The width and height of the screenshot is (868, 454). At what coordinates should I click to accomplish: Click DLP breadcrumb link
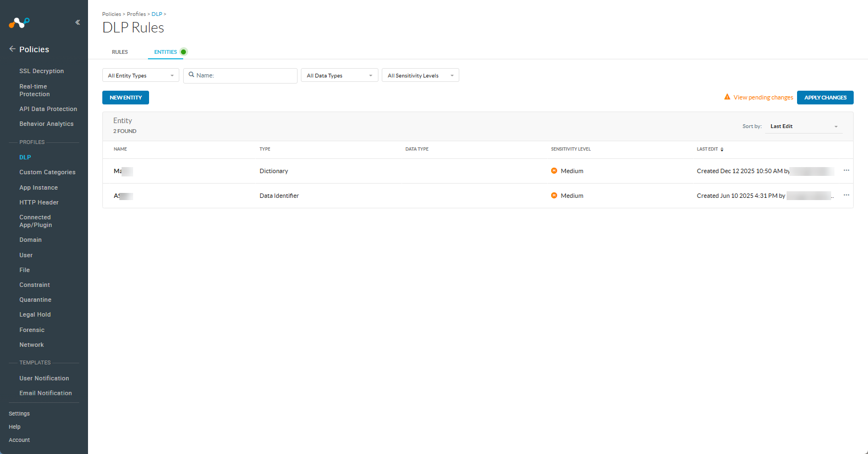(x=157, y=14)
